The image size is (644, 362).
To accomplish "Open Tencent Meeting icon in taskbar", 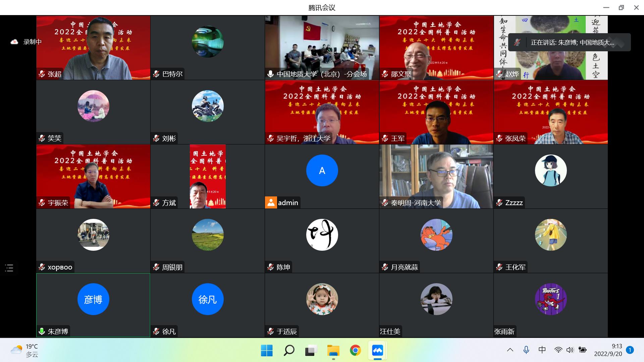I will click(x=378, y=351).
